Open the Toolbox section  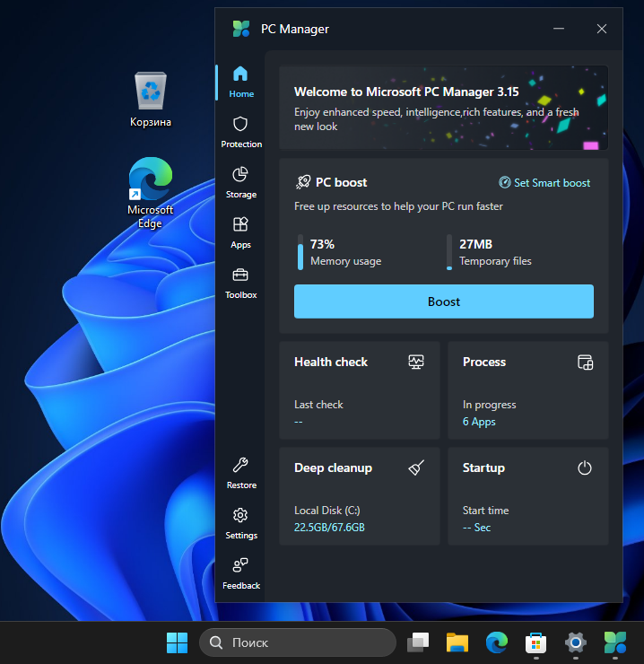(x=241, y=283)
